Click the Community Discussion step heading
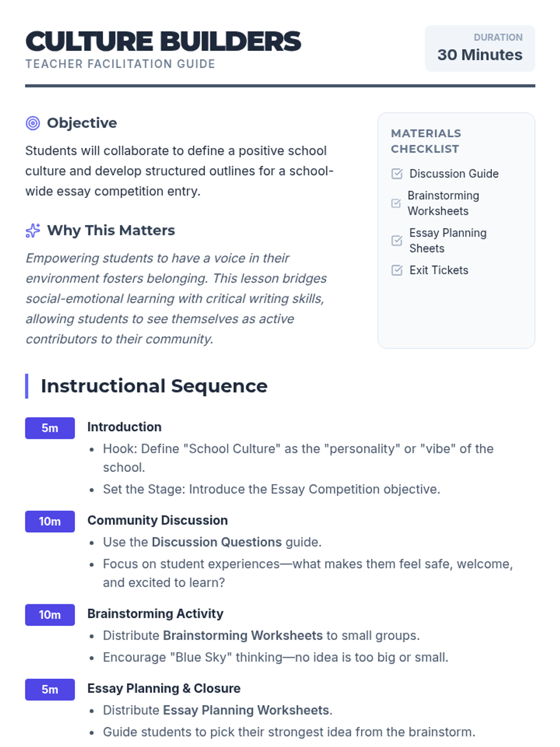This screenshot has width=560, height=747. tap(157, 520)
